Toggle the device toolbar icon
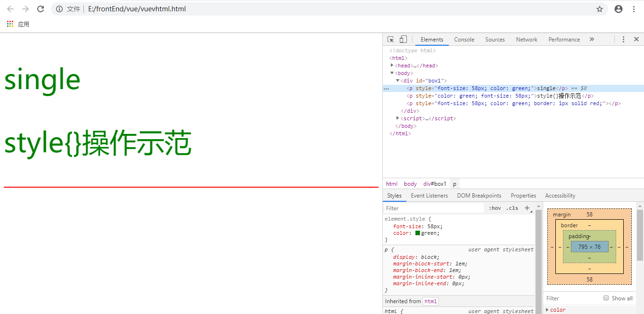Viewport: 644px width, 314px height. (403, 39)
